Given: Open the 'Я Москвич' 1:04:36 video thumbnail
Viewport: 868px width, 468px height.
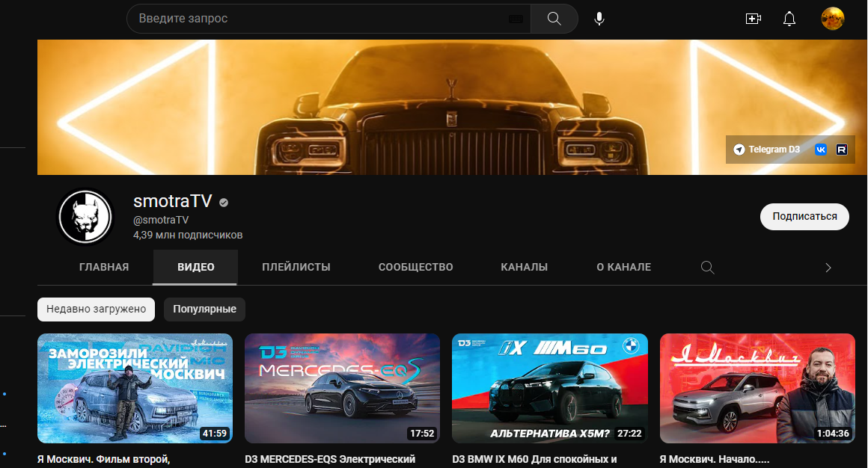Looking at the screenshot, I should click(757, 388).
